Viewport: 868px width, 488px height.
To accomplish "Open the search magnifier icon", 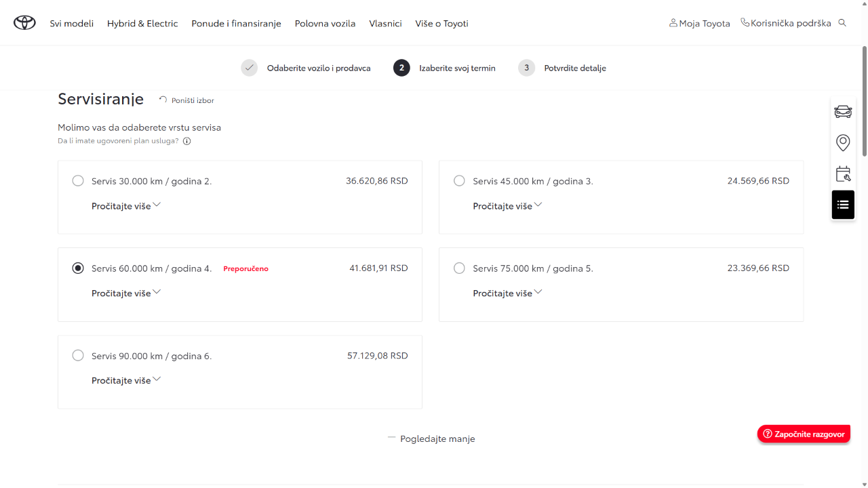I will tap(842, 23).
